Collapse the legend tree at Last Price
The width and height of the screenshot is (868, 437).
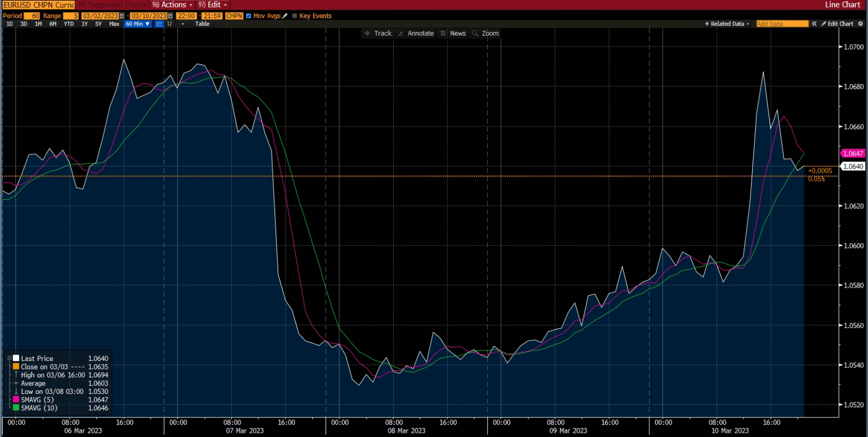click(9, 358)
